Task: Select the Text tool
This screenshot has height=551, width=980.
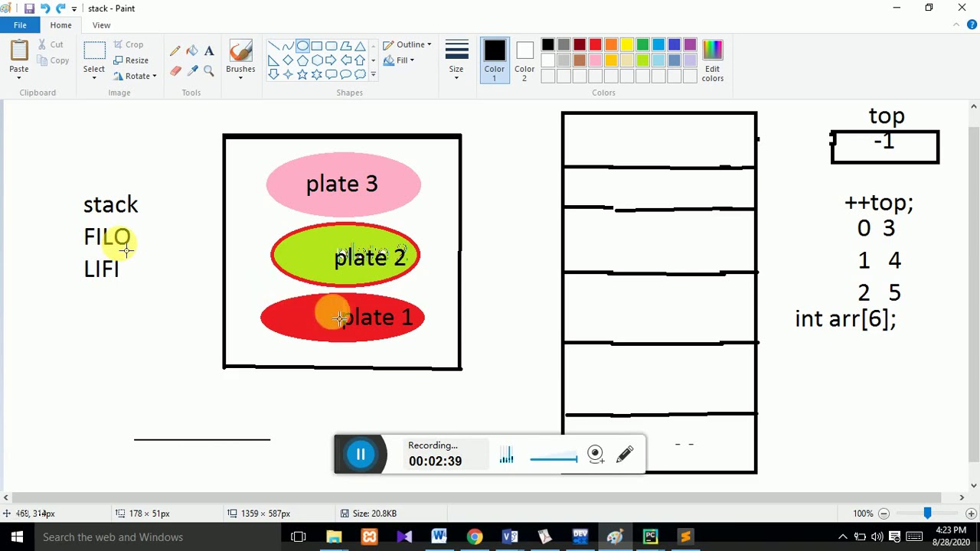Action: [209, 51]
